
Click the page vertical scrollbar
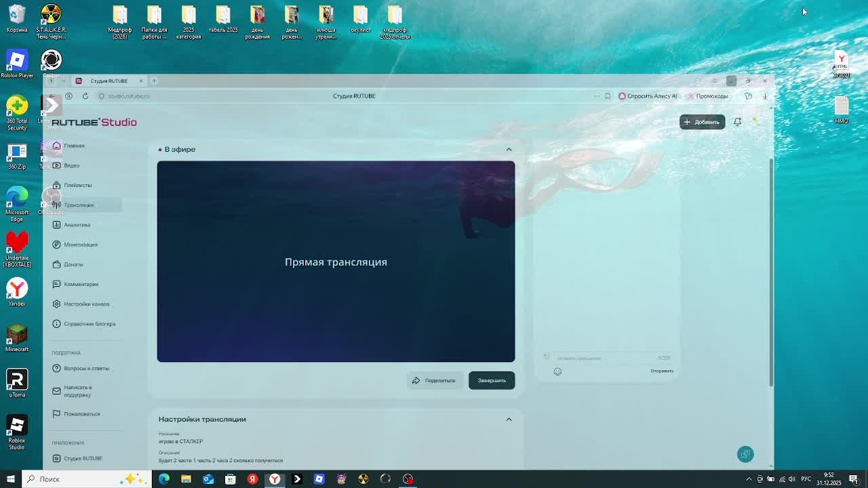tap(772, 271)
